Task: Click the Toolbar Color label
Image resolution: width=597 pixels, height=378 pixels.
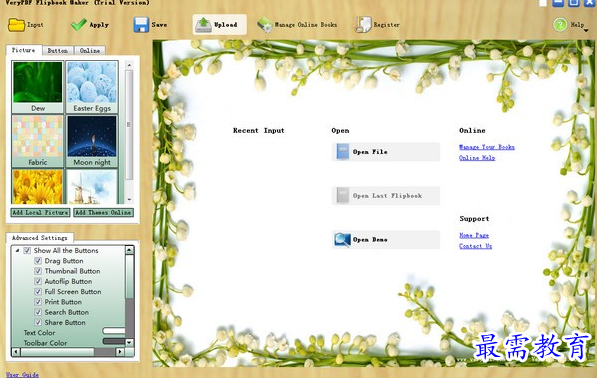Action: [x=45, y=343]
